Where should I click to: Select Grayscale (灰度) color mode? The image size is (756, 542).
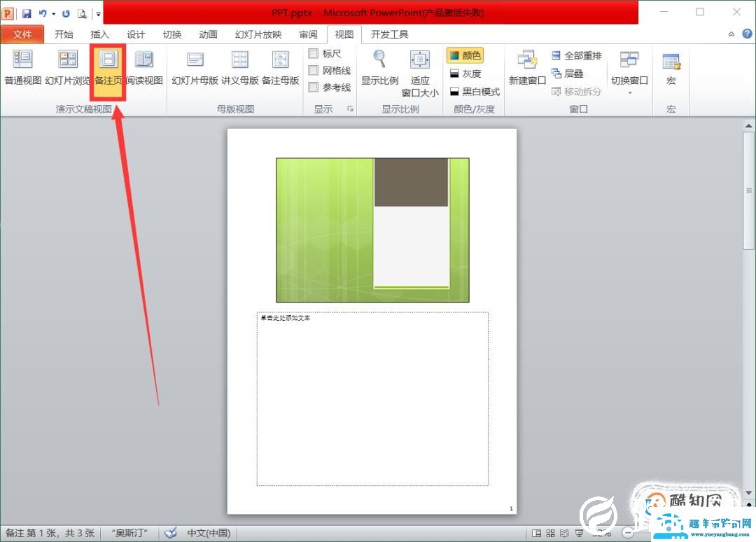tap(465, 74)
